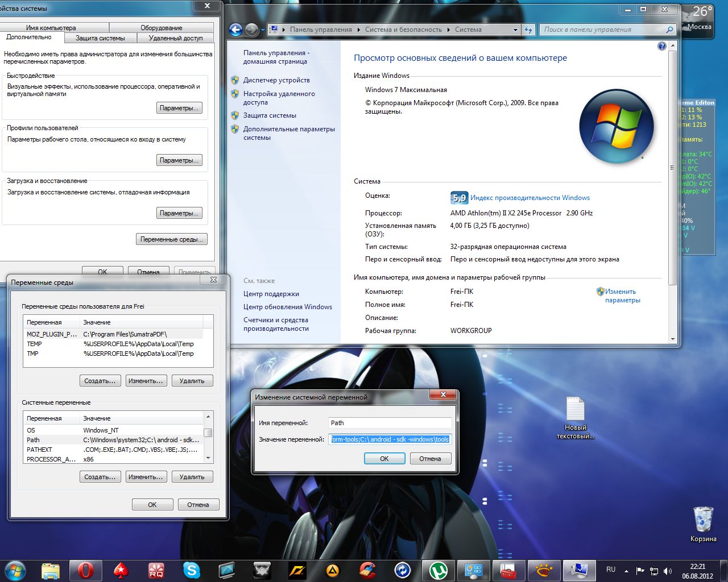728x582 pixels.
Task: Delete the selected system variable
Action: pos(192,477)
